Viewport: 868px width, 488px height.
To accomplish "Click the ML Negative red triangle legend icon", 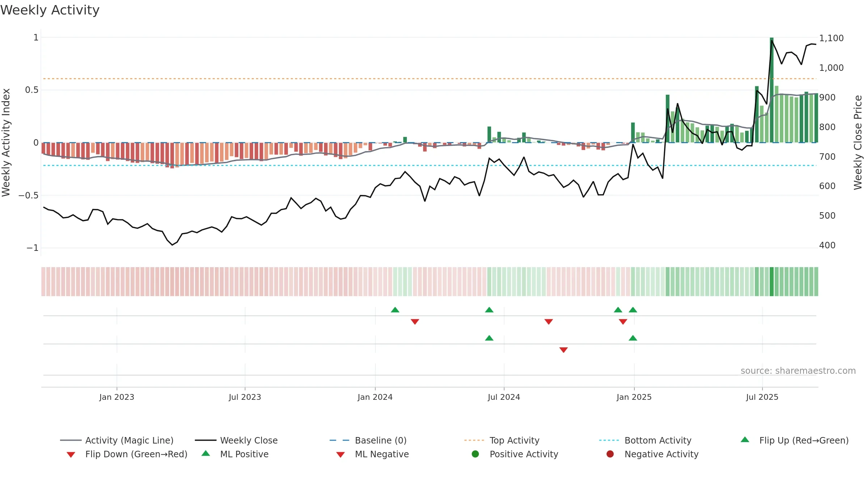I will click(340, 455).
